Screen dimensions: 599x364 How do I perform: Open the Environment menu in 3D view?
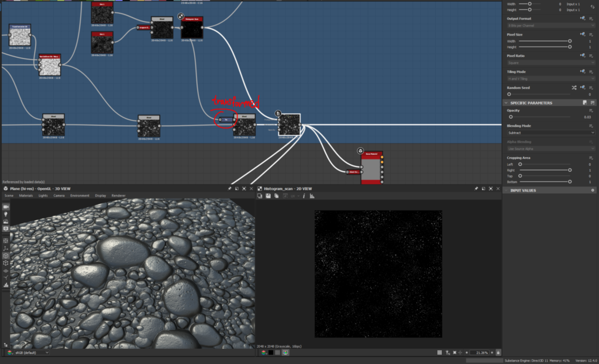click(x=80, y=195)
